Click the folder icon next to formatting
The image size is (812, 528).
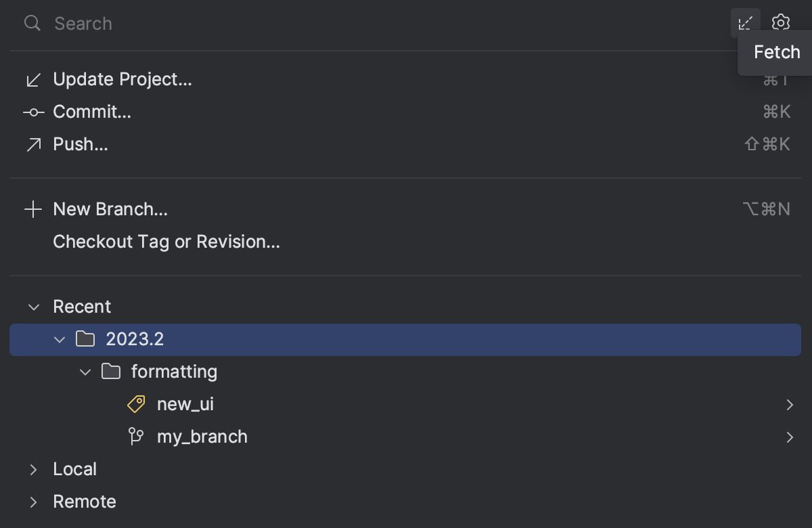click(x=110, y=372)
